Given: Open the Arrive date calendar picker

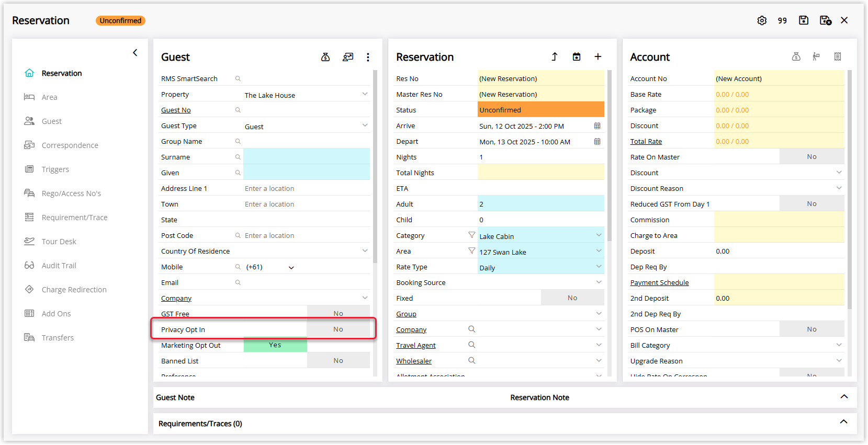Looking at the screenshot, I should point(598,126).
